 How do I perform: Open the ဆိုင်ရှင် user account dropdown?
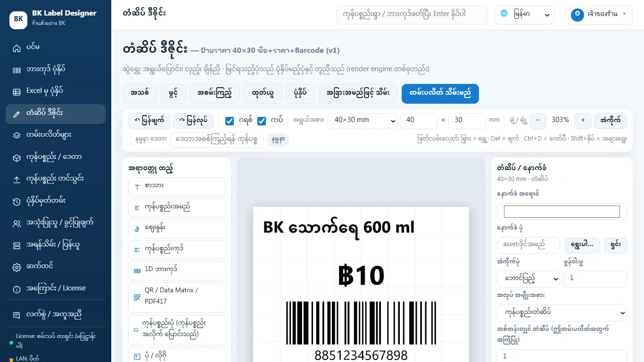599,15
